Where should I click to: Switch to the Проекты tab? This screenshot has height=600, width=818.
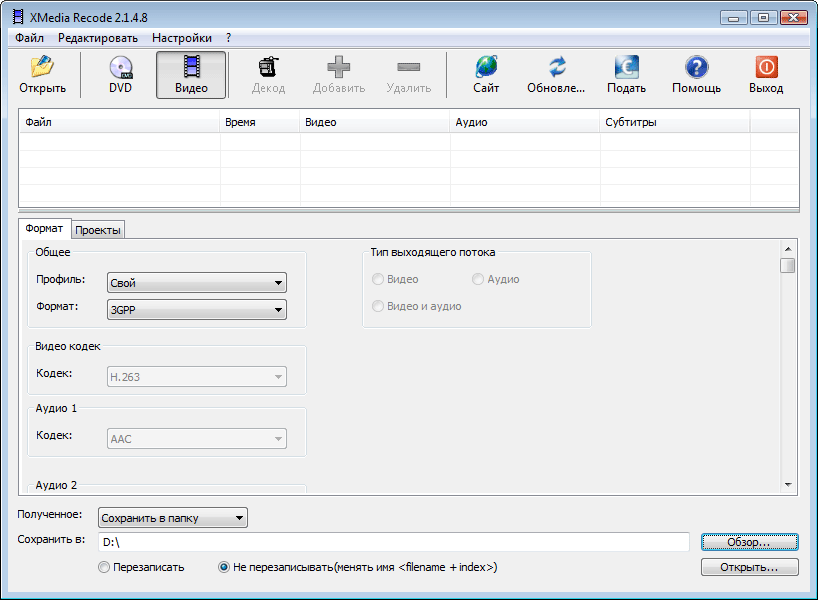pos(98,230)
